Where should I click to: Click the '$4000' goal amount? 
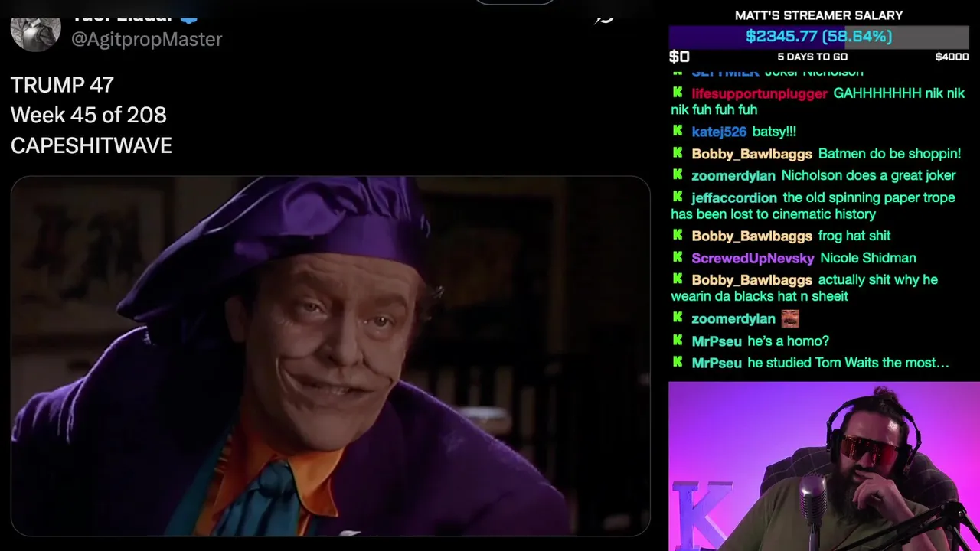952,57
